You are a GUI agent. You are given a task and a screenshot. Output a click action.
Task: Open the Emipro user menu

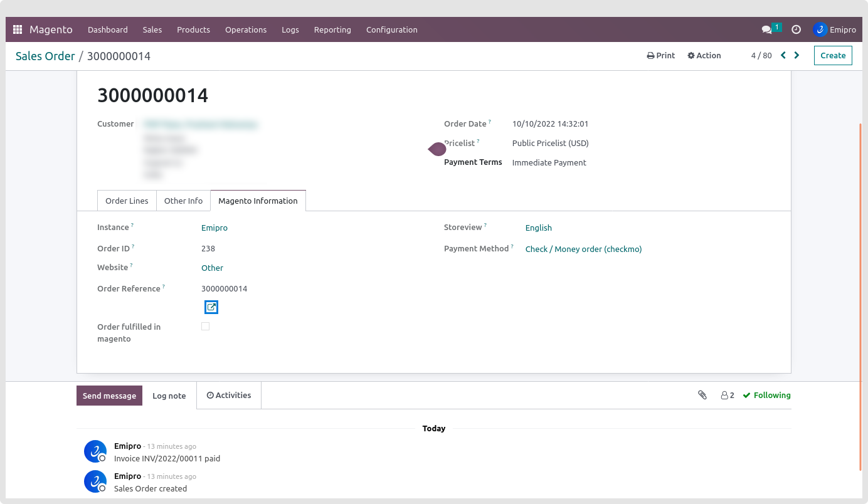pyautogui.click(x=835, y=29)
